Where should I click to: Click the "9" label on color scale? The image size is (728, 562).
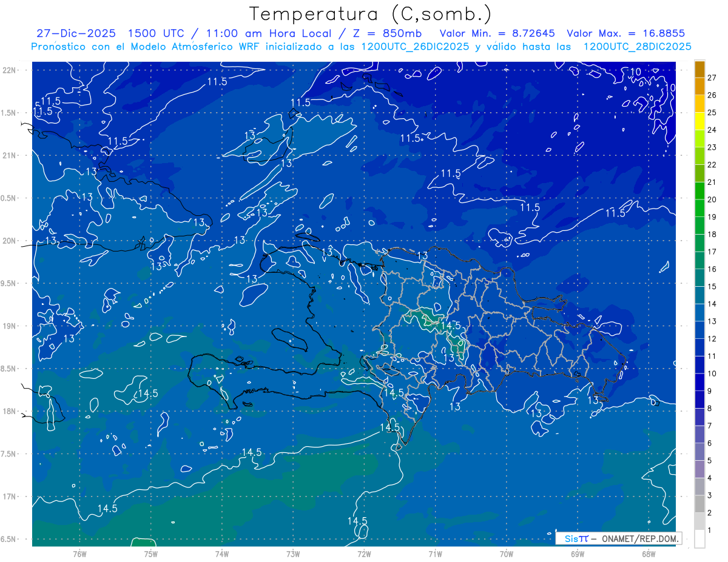coord(710,391)
